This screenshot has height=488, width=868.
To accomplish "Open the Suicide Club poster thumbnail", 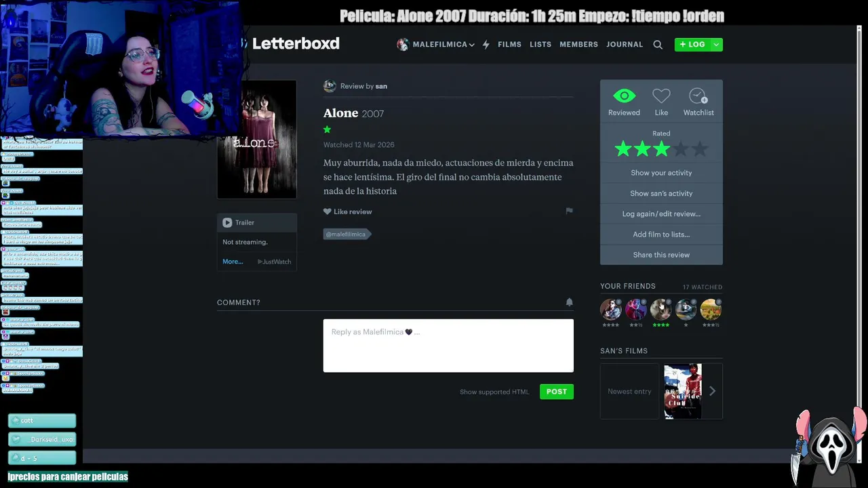I will pos(682,391).
